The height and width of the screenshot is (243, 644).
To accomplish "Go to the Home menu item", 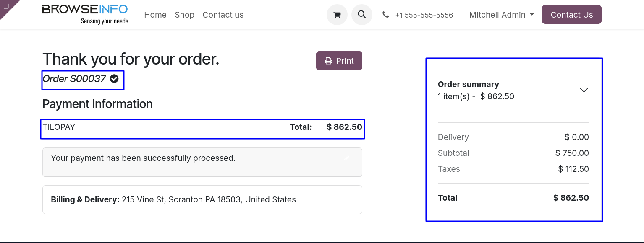I will [155, 15].
